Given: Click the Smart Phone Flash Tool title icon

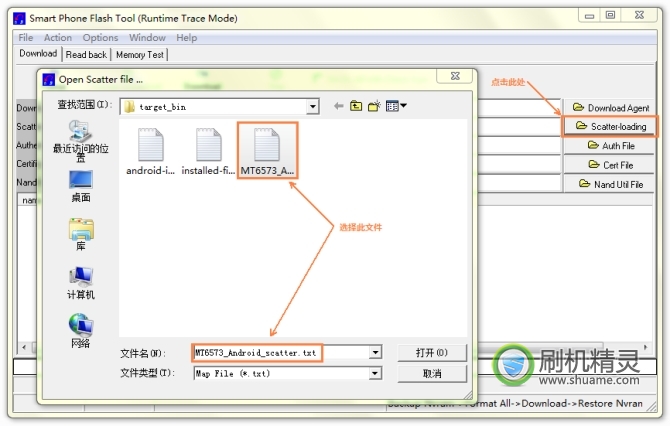Looking at the screenshot, I should click(x=19, y=18).
